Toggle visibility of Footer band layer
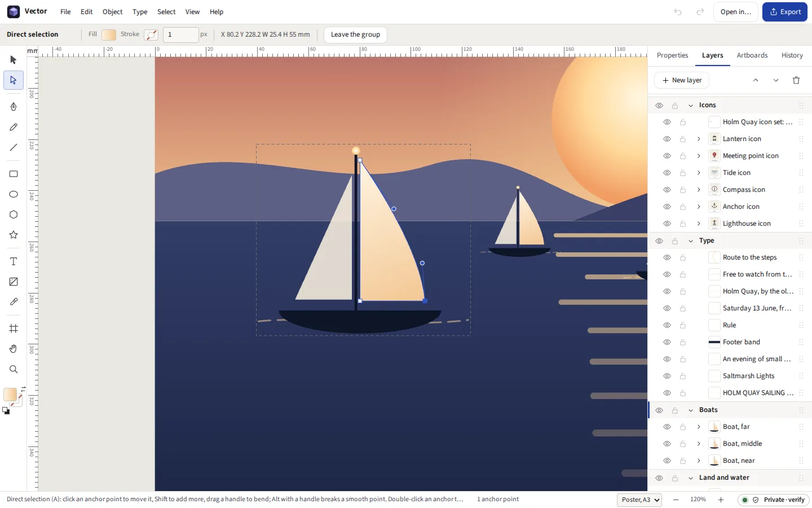This screenshot has width=812, height=508. click(x=667, y=342)
